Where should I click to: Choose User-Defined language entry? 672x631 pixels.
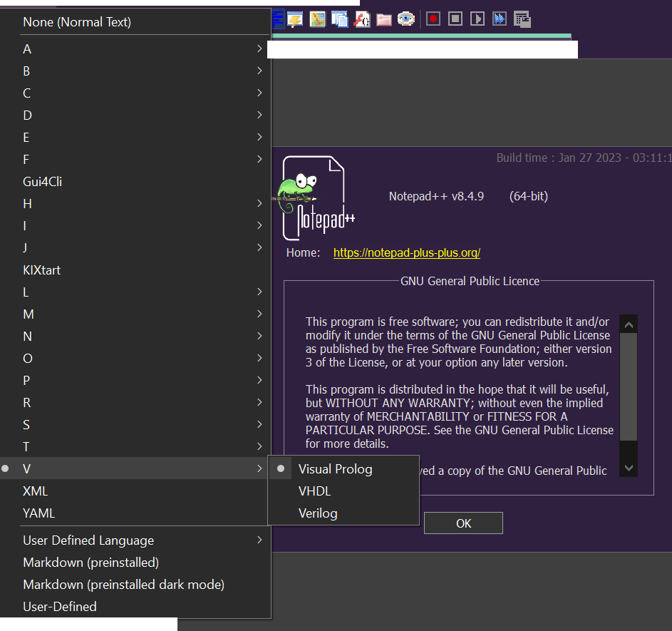135,607
